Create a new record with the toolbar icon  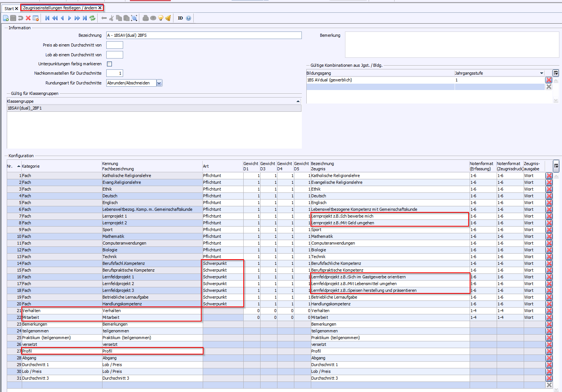click(6, 18)
